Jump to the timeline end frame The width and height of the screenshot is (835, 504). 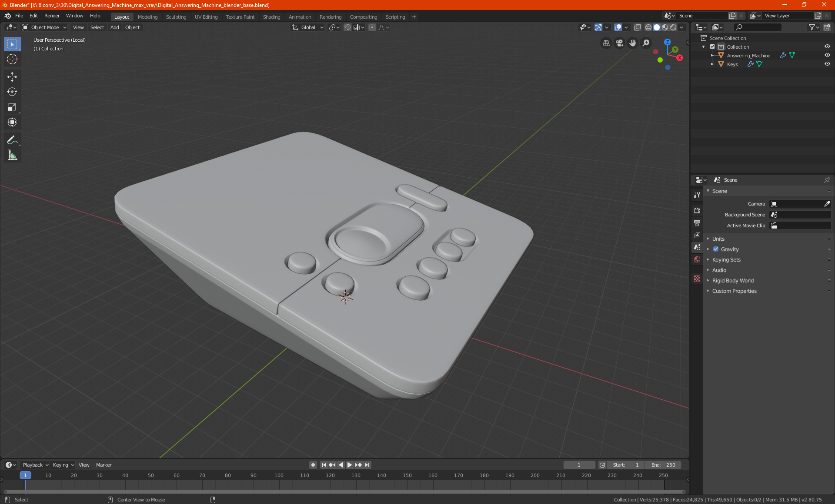tap(367, 465)
